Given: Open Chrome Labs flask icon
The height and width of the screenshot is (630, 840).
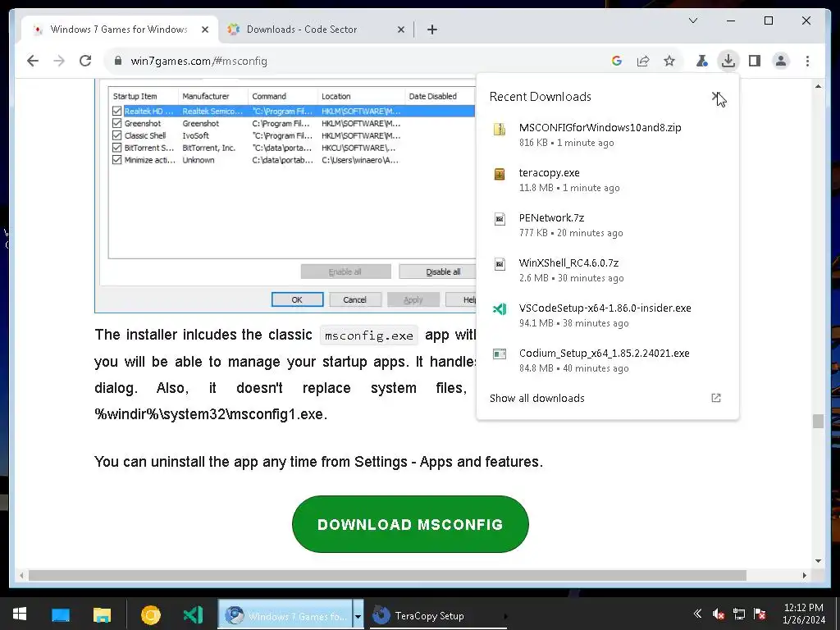Looking at the screenshot, I should [x=702, y=61].
